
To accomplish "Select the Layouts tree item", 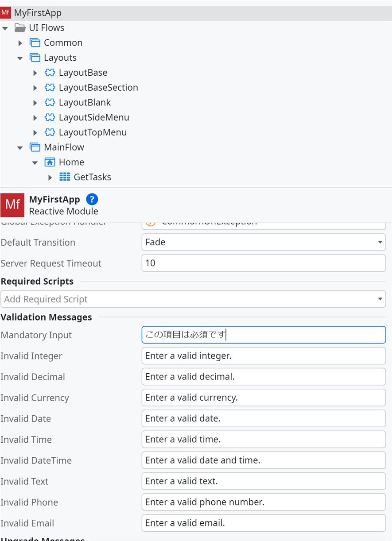I will pyautogui.click(x=60, y=58).
